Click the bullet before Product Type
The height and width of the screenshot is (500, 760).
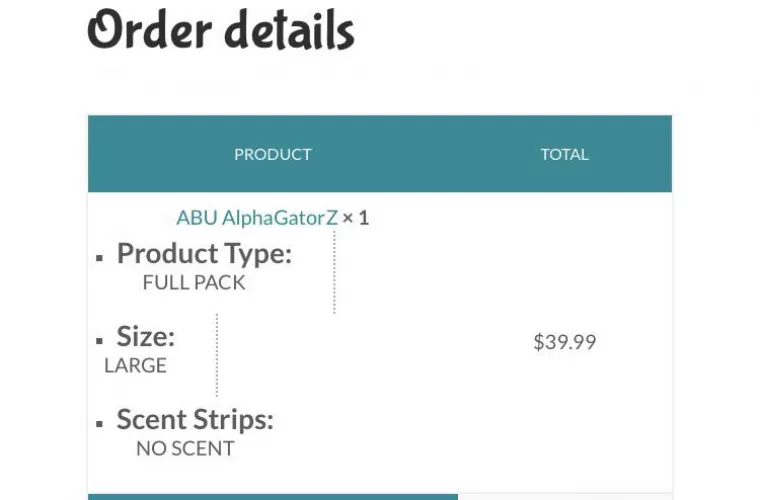pyautogui.click(x=100, y=257)
